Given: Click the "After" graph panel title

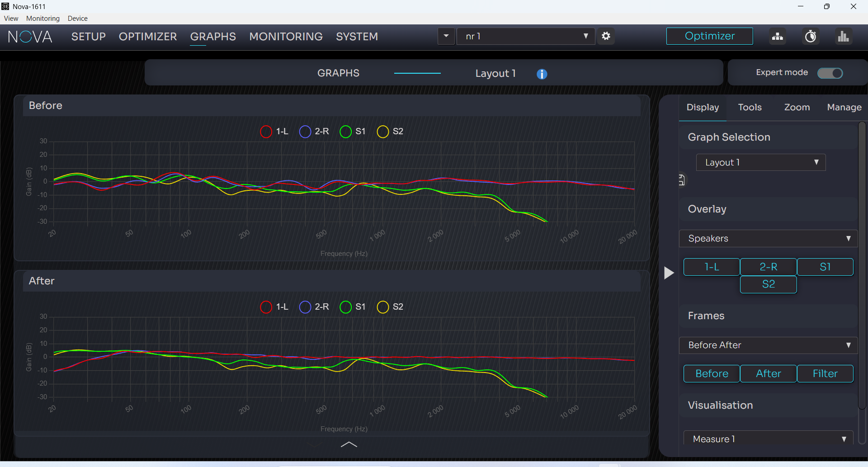Looking at the screenshot, I should (x=42, y=281).
